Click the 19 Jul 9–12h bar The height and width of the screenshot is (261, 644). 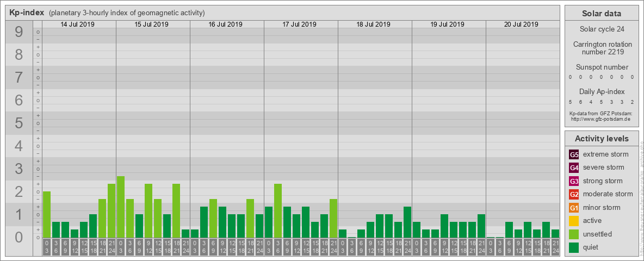444,226
